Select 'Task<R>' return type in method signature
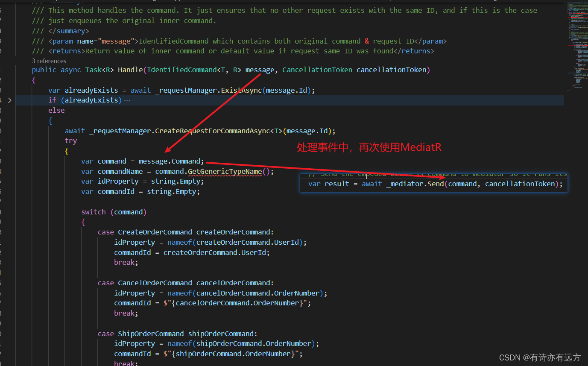588x366 pixels. point(99,70)
